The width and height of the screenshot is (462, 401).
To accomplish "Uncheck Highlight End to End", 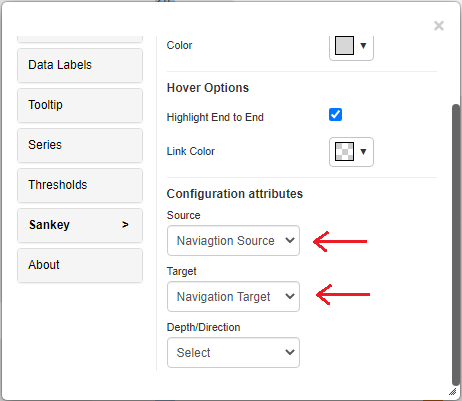I will (335, 115).
